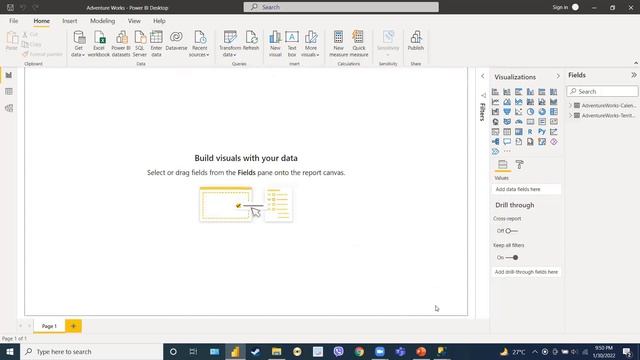Open the Help tab
Image resolution: width=640 pixels, height=360 pixels.
159,21
